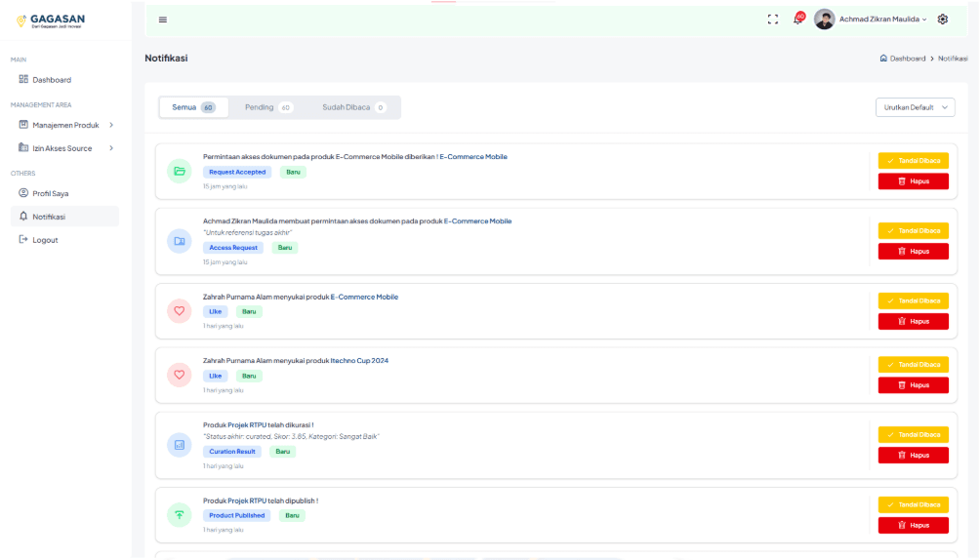The height and width of the screenshot is (560, 980).
Task: Delete the Product Published notification
Action: (x=913, y=525)
